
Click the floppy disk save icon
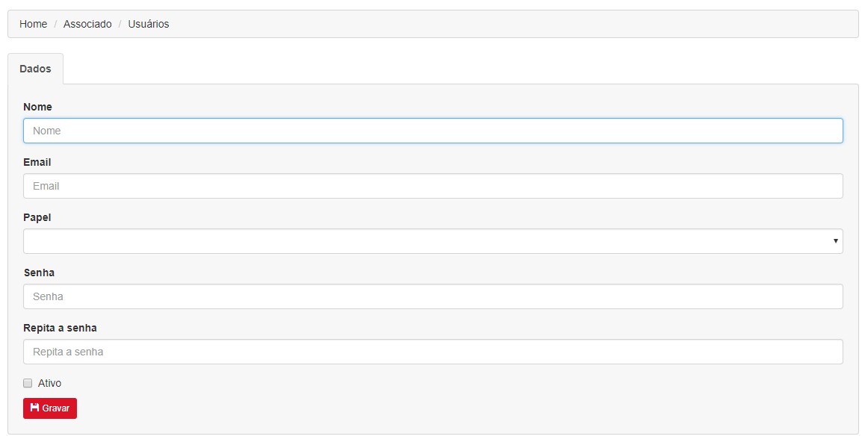(x=34, y=408)
